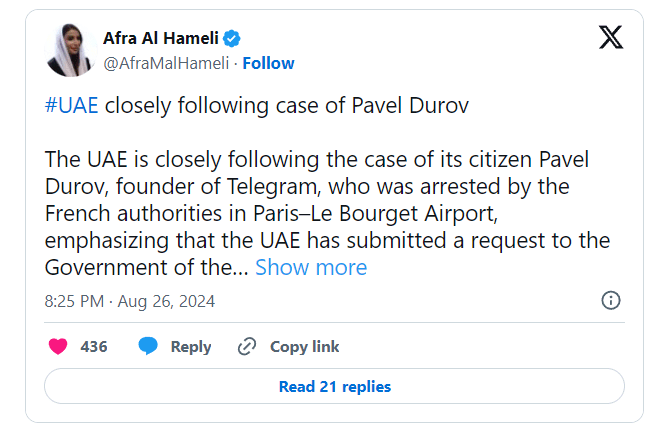Click the blue verified badge
Viewport: 666px width, 429px height.
coord(232,39)
